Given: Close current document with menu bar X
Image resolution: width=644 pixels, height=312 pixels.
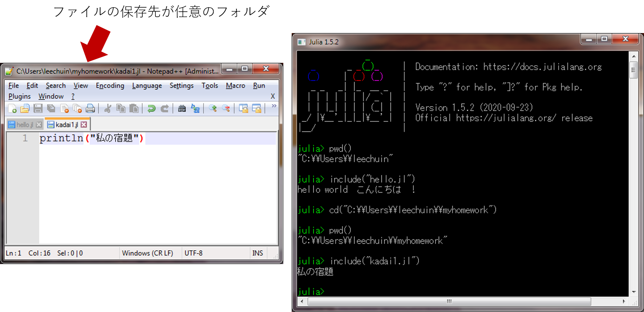Looking at the screenshot, I should (x=273, y=96).
